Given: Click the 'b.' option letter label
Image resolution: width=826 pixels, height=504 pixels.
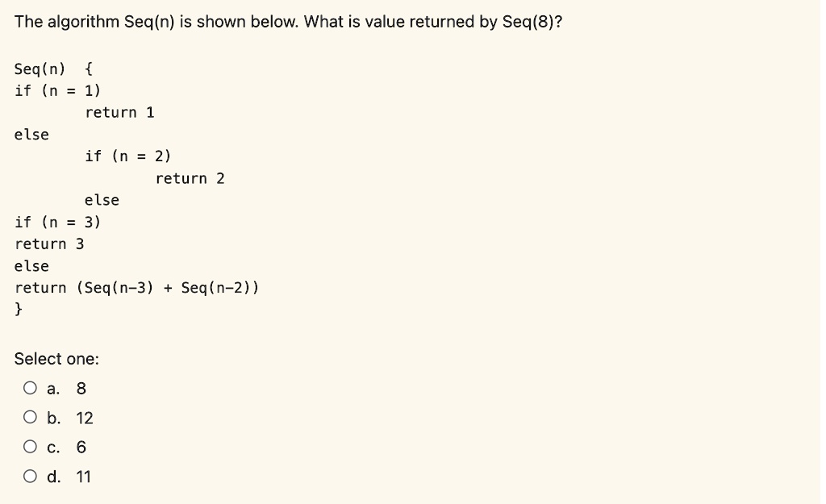Looking at the screenshot, I should [x=54, y=419].
